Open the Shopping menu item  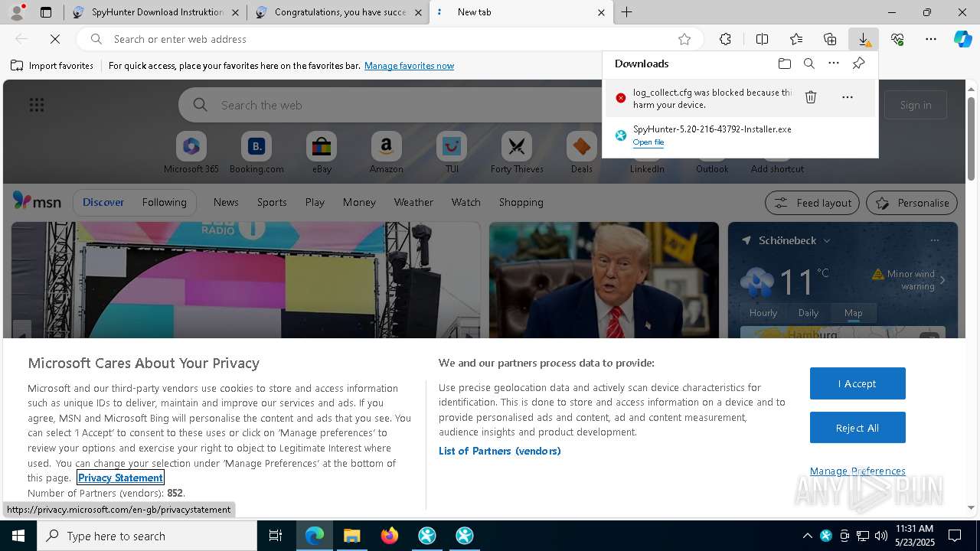pyautogui.click(x=521, y=202)
